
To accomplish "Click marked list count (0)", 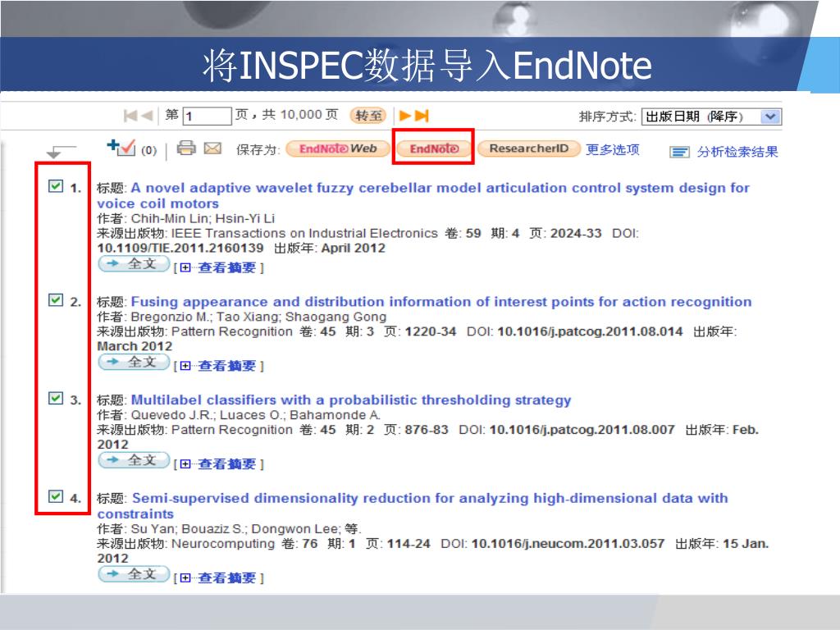I will pyautogui.click(x=149, y=151).
